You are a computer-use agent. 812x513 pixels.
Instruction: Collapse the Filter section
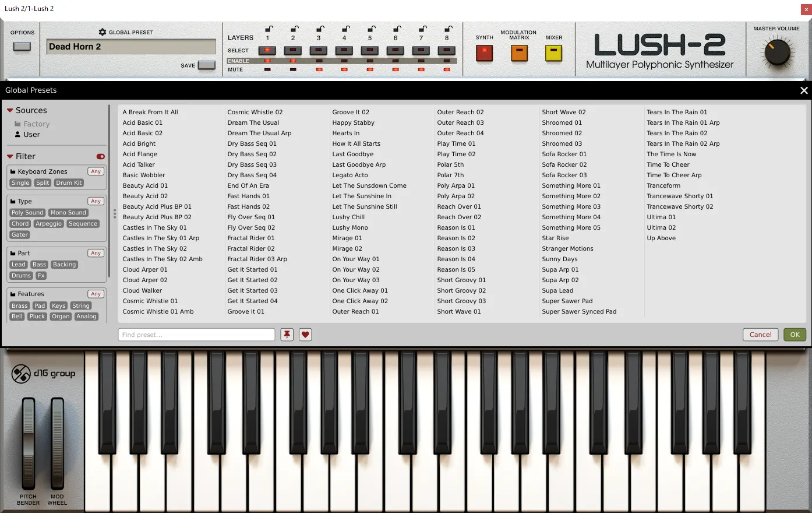click(x=10, y=156)
